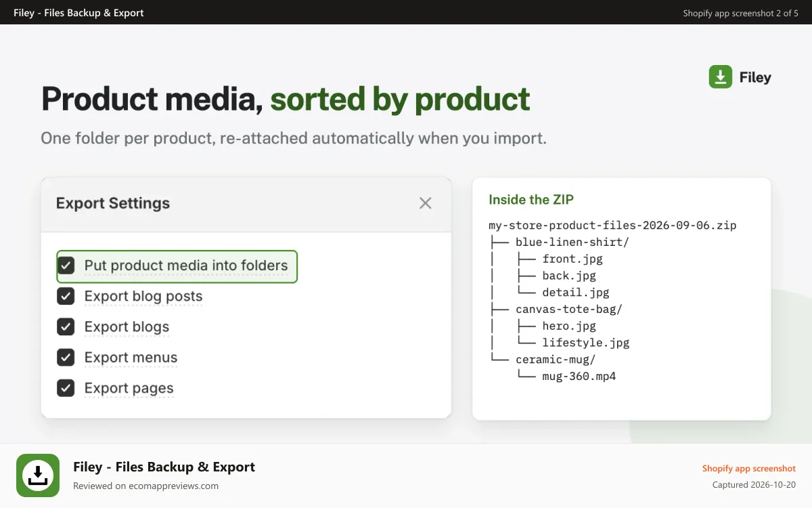Click the One folder per product subtitle
The width and height of the screenshot is (812, 508).
point(294,138)
